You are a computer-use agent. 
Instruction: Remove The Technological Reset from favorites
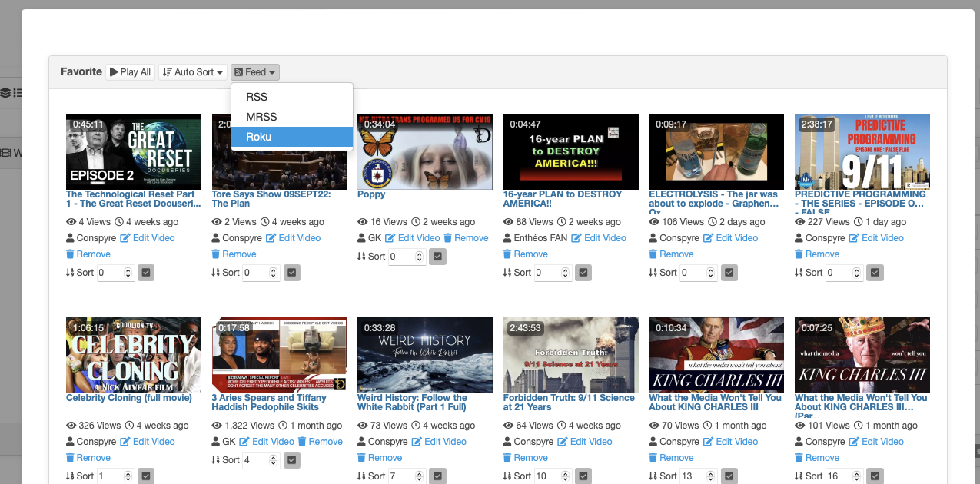[88, 254]
